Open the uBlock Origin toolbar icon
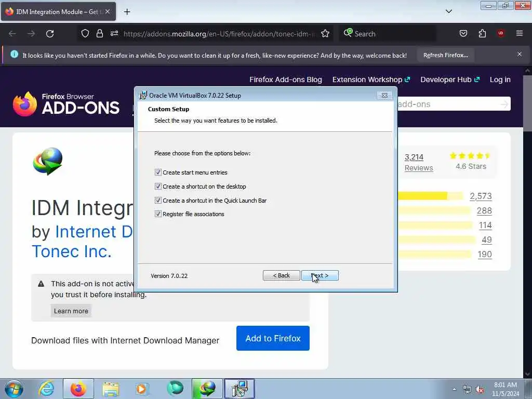Viewport: 532px width, 399px height. click(x=501, y=33)
